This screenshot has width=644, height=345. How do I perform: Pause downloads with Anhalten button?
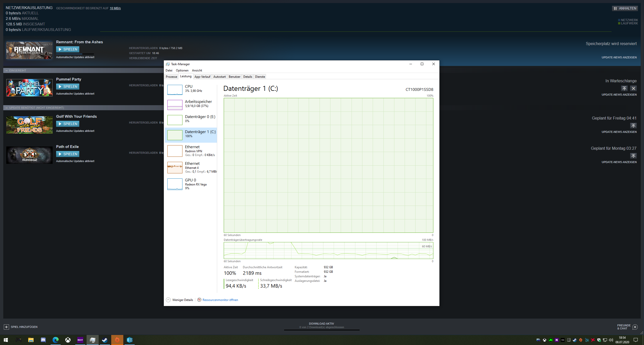pos(625,8)
